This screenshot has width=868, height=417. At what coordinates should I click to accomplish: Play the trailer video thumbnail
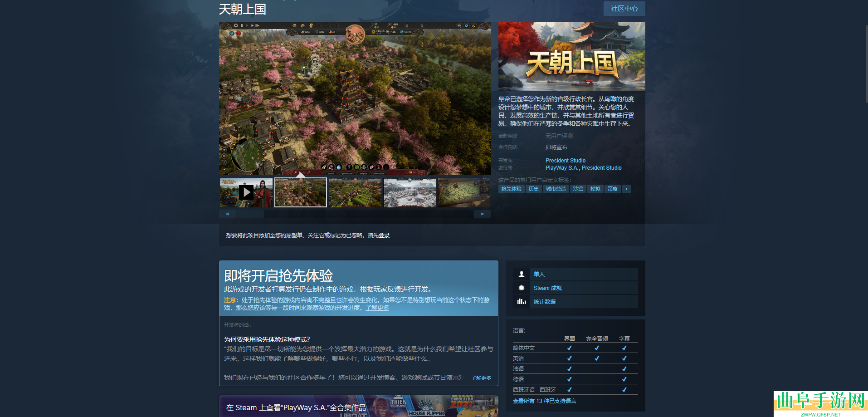coord(246,192)
